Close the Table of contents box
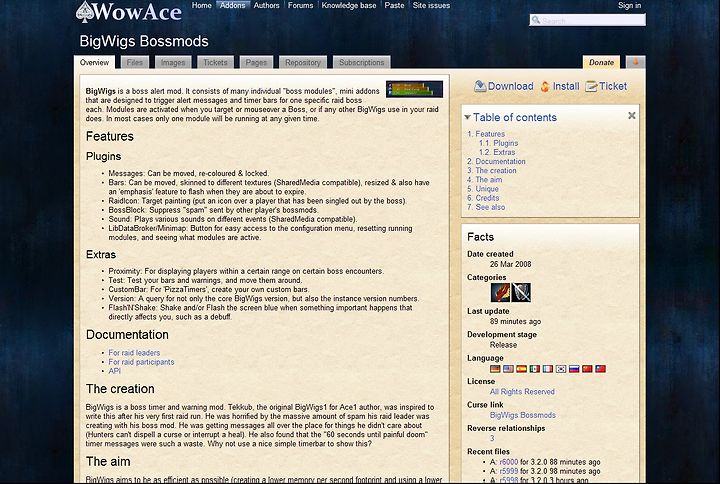Screen dimensions: 720x484 click(632, 116)
